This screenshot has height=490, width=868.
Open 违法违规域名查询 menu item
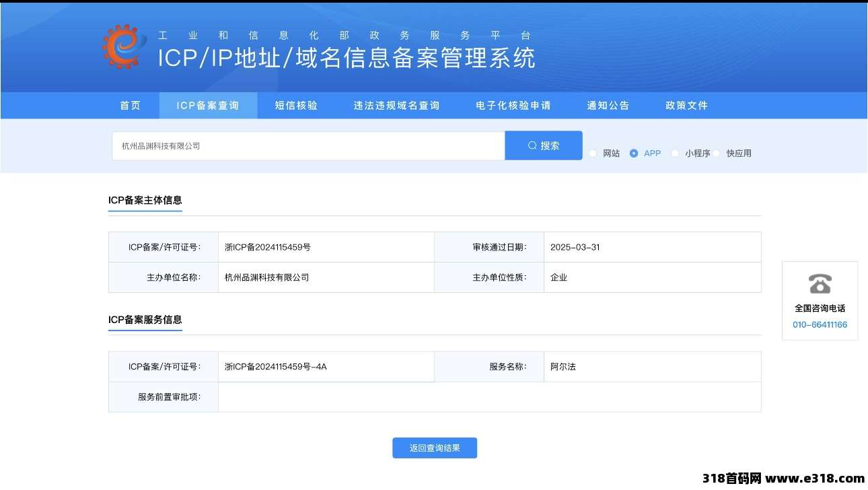(x=397, y=106)
